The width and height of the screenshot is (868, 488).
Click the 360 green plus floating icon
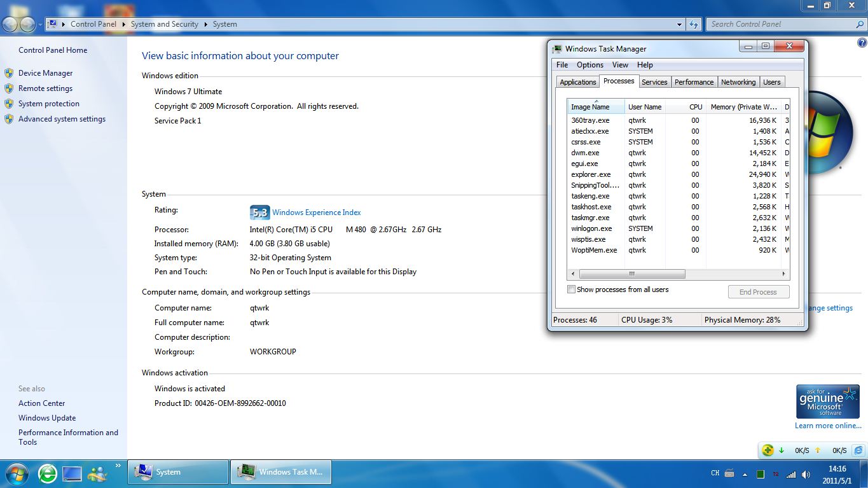tap(768, 450)
